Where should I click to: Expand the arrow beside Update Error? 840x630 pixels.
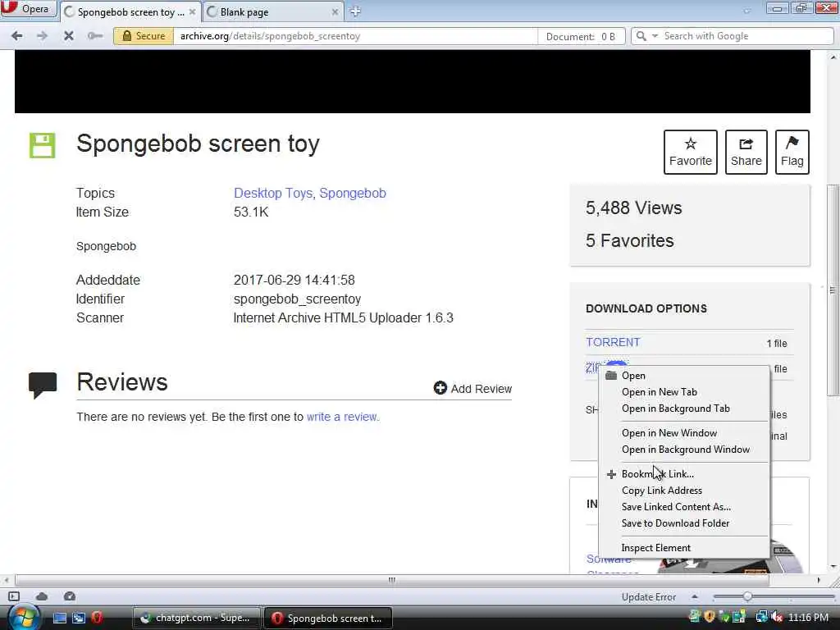click(x=694, y=596)
